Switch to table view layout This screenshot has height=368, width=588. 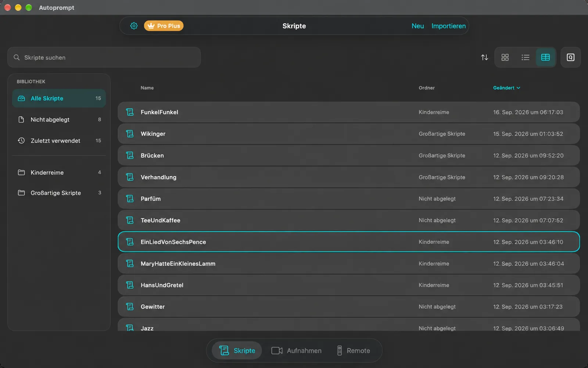coord(545,57)
